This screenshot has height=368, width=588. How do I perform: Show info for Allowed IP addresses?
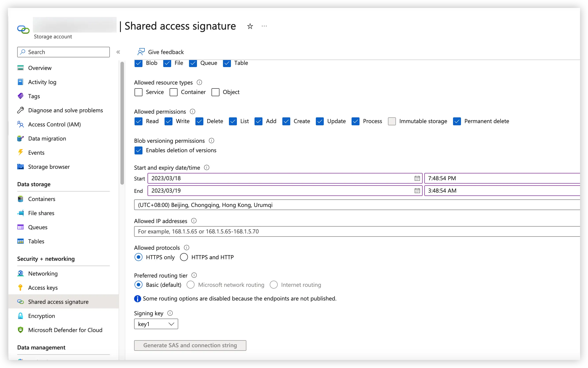coord(194,221)
